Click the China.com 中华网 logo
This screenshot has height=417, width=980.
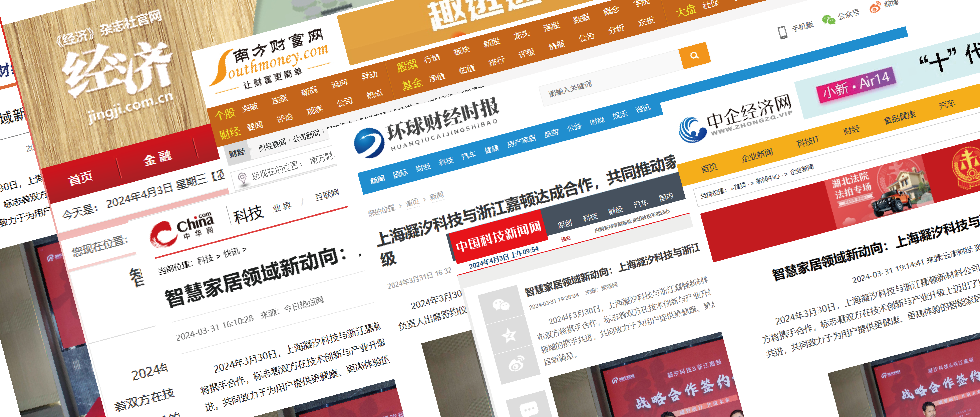[x=182, y=230]
